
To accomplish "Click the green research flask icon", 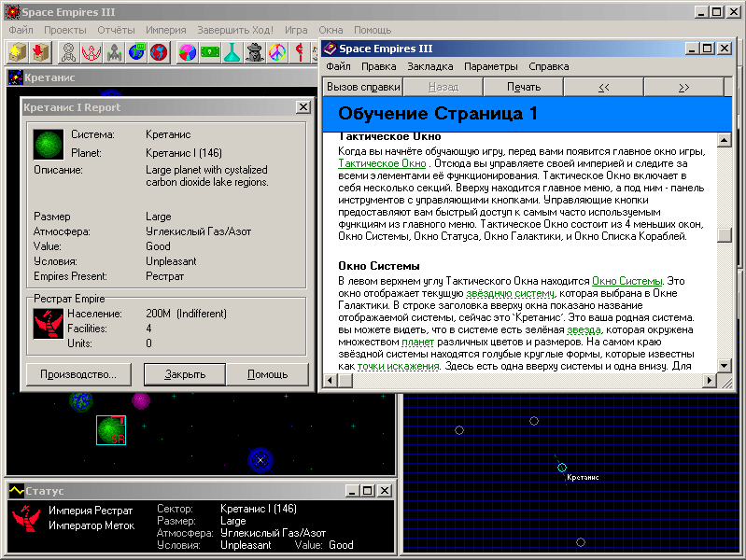I will tap(232, 51).
